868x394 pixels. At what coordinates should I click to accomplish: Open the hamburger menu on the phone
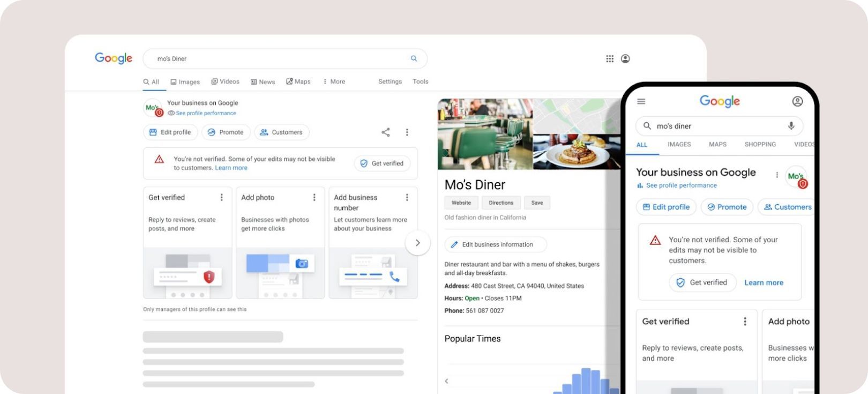(x=641, y=101)
